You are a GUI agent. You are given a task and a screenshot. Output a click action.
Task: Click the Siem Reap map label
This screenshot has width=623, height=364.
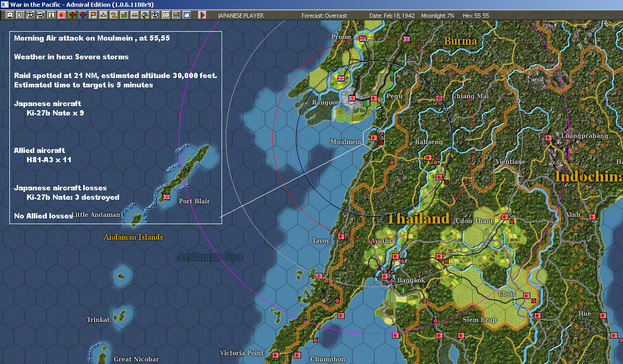click(x=479, y=319)
